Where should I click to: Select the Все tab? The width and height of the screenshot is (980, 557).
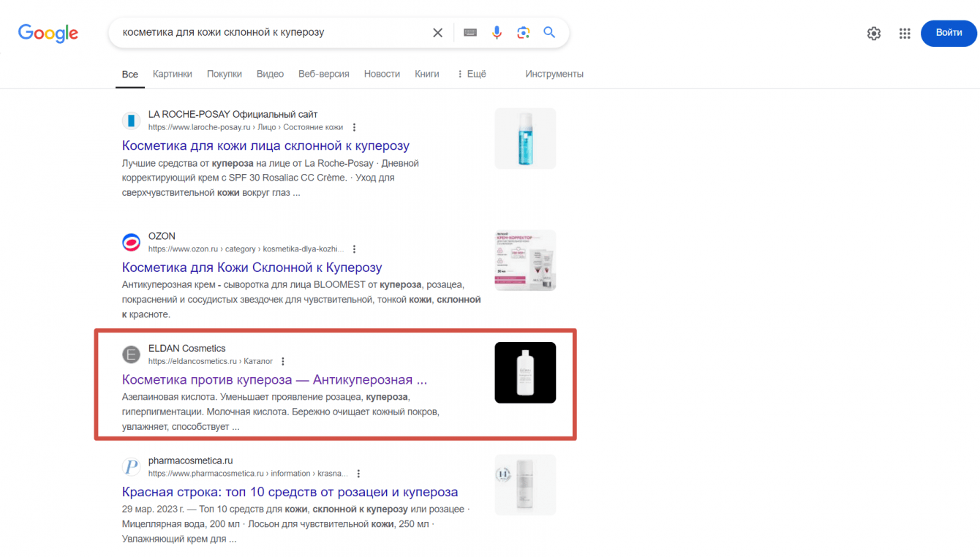point(130,74)
